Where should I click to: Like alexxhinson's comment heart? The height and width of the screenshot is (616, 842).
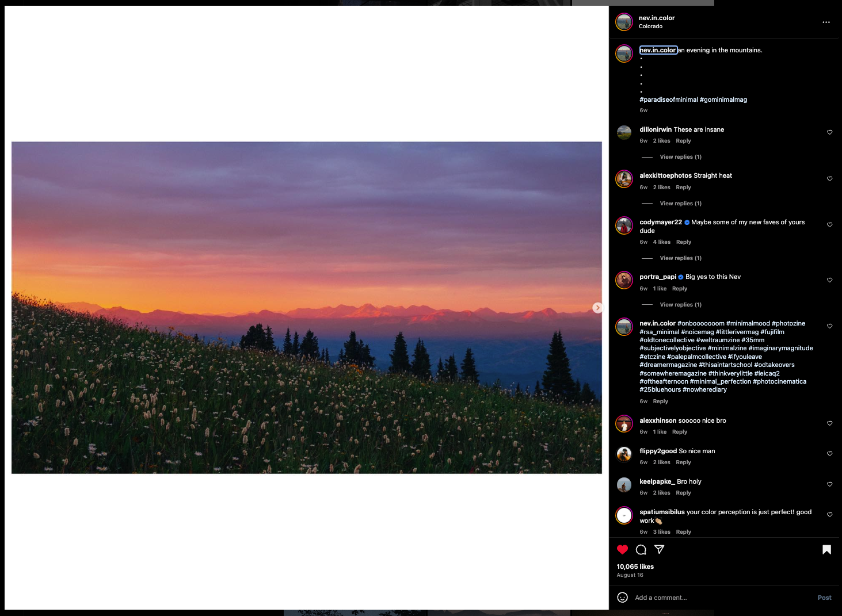829,423
